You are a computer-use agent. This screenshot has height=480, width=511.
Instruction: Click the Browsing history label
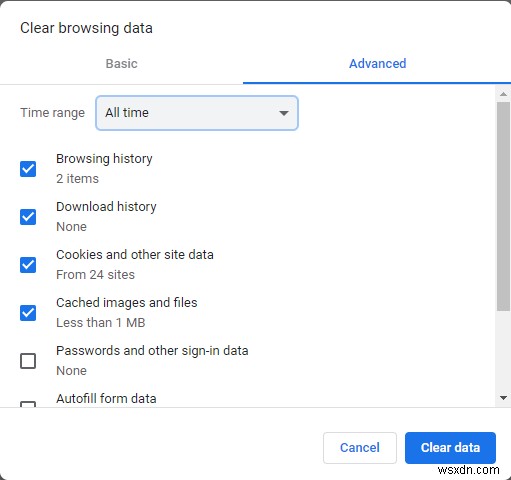[x=104, y=159]
